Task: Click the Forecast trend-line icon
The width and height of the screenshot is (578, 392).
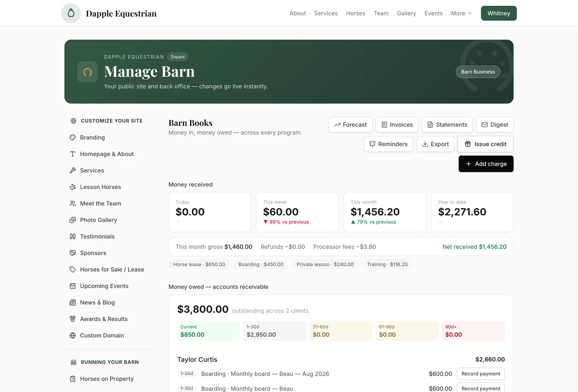Action: coord(337,125)
